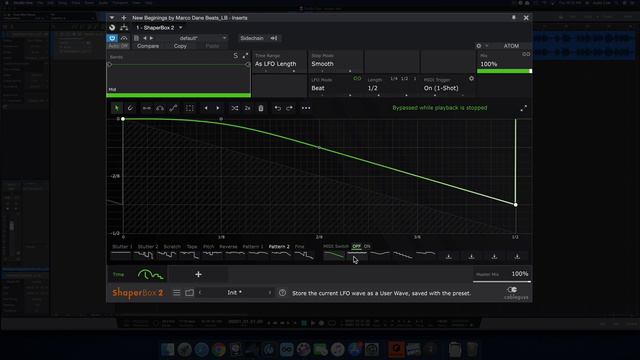This screenshot has height=360, width=640.
Task: Click the Mid band level bar
Action: 178,95
